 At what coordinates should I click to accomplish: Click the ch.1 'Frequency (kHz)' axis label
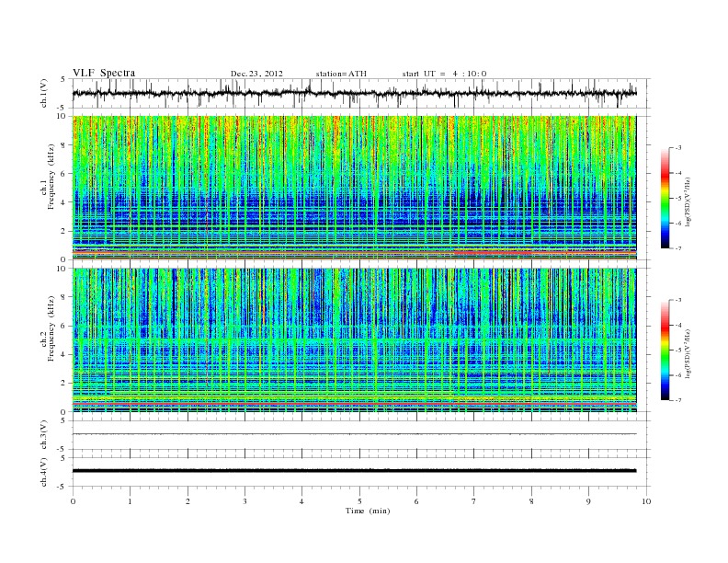coord(51,177)
